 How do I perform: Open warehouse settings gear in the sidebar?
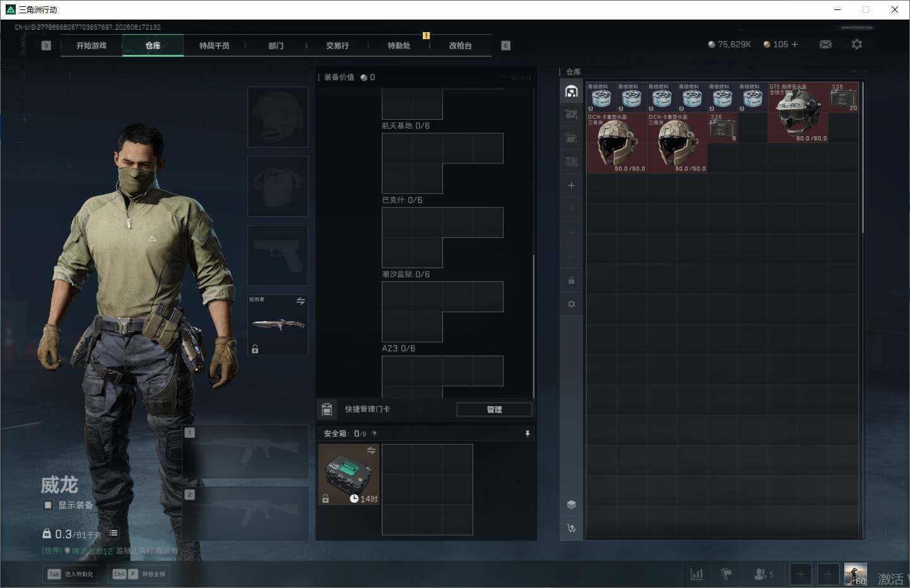pyautogui.click(x=571, y=304)
